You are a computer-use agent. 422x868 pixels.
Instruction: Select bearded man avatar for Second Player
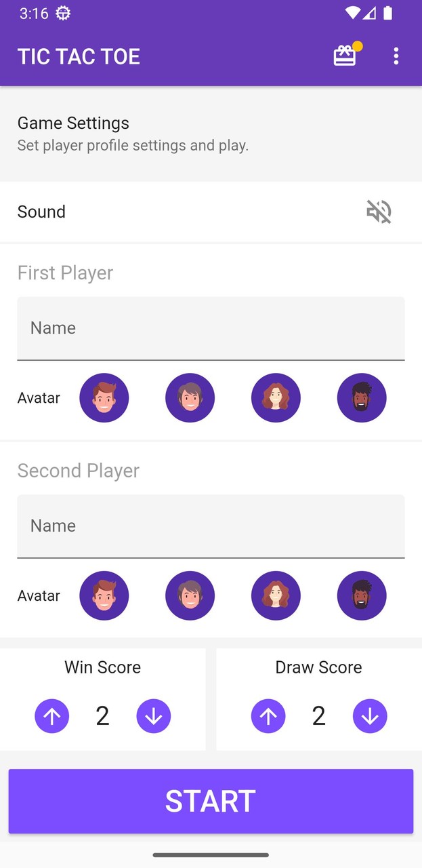coord(362,595)
